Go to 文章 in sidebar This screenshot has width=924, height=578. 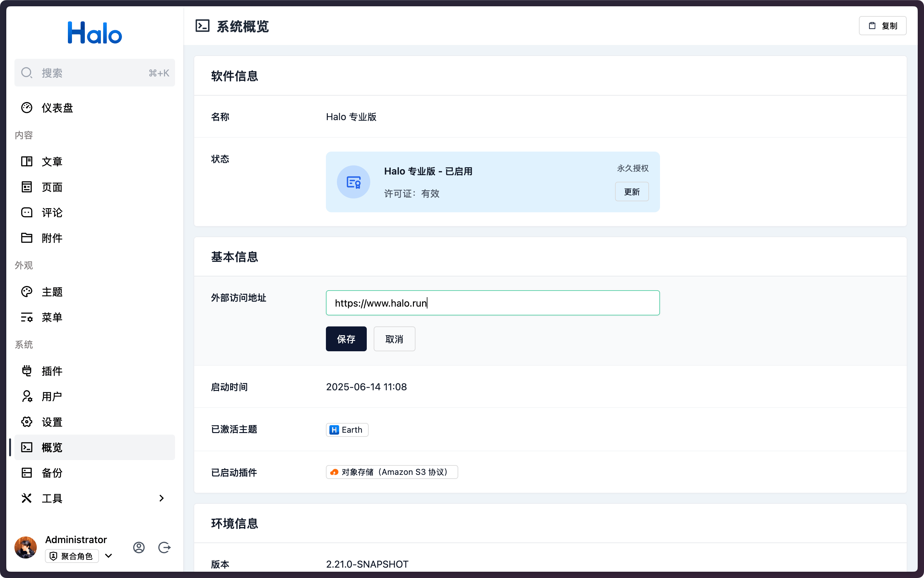[52, 161]
